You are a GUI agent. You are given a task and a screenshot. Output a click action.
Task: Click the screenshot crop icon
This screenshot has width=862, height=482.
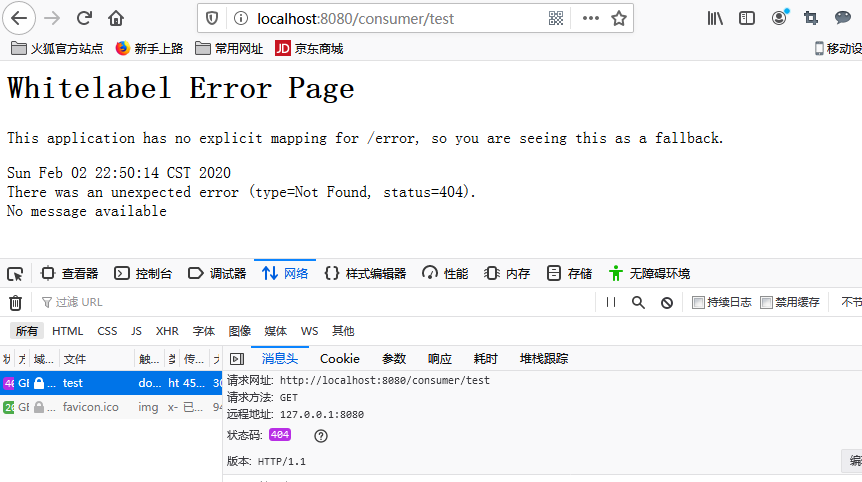pyautogui.click(x=811, y=18)
